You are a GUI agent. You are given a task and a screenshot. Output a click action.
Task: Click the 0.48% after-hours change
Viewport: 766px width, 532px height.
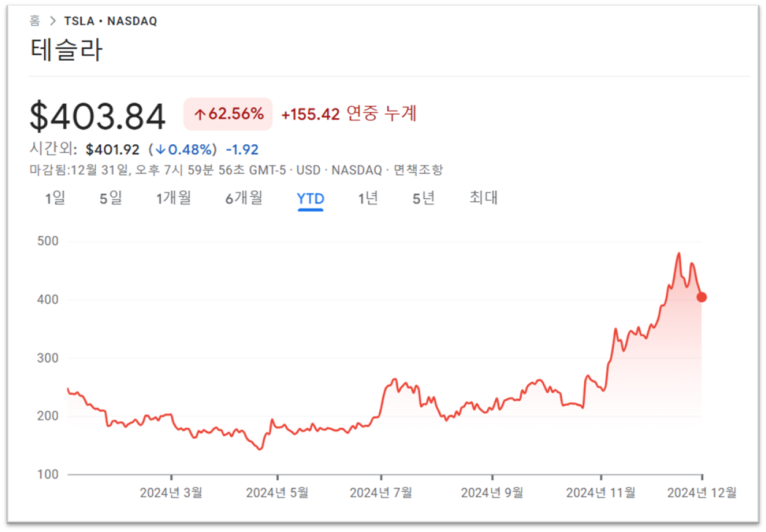coord(188,149)
